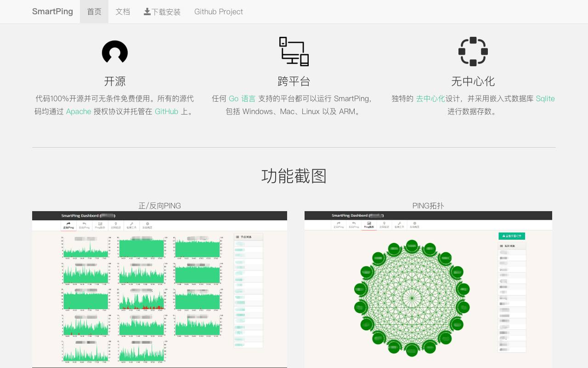Screen dimensions: 588x368
Task: Follow the Apache license link
Action: pyautogui.click(x=79, y=111)
